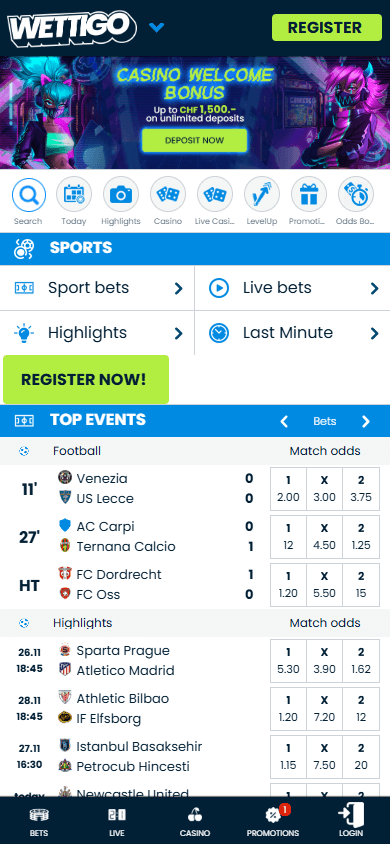The height and width of the screenshot is (844, 390).
Task: Select odds 1.25 for Ternana Calcio win
Action: (361, 537)
